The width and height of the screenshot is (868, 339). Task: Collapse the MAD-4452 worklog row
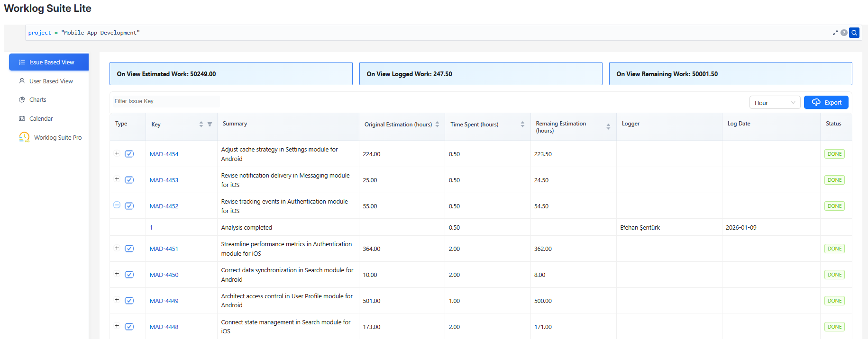pos(117,205)
